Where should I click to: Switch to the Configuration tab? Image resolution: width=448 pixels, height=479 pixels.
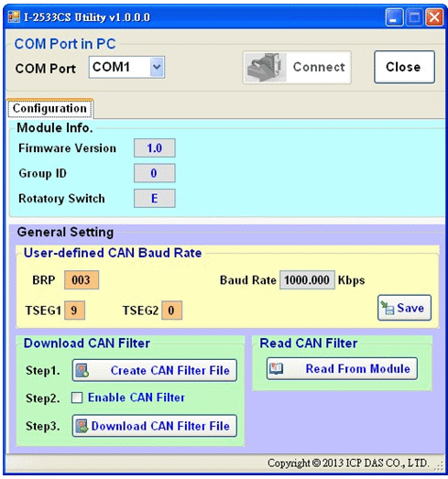coord(50,108)
